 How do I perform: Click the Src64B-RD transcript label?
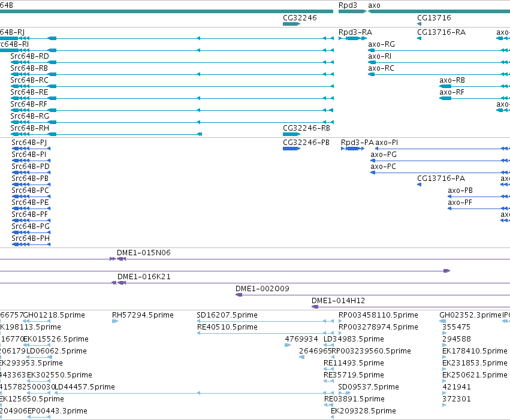(x=29, y=56)
